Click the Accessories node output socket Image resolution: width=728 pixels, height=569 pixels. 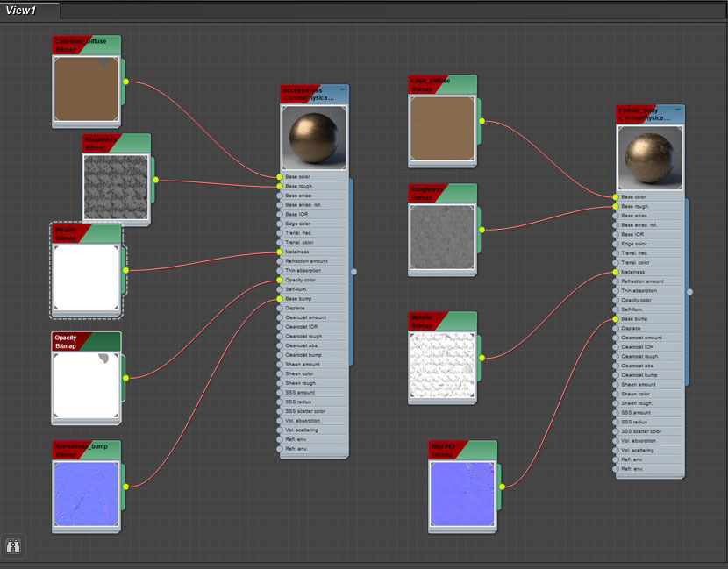[353, 272]
